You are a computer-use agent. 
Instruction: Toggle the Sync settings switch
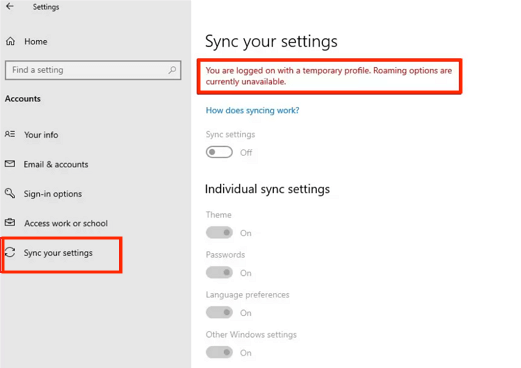219,152
